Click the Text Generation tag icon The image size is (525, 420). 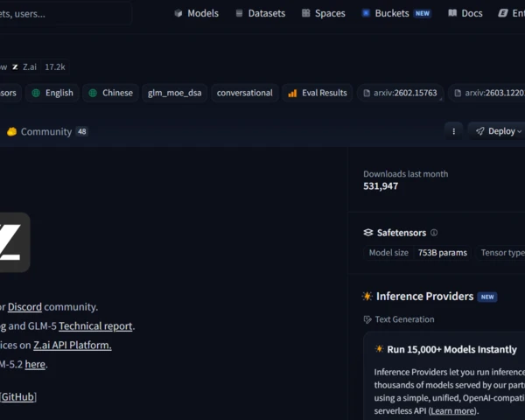[x=367, y=320]
